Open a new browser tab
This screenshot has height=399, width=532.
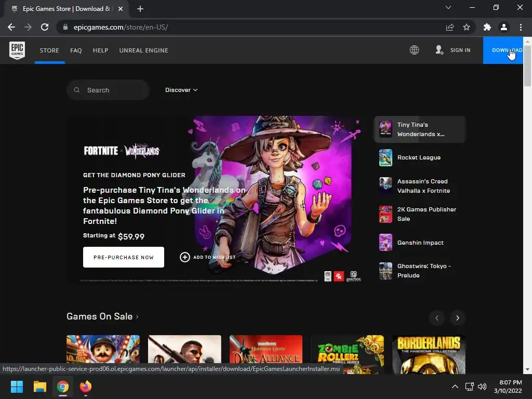(x=140, y=9)
